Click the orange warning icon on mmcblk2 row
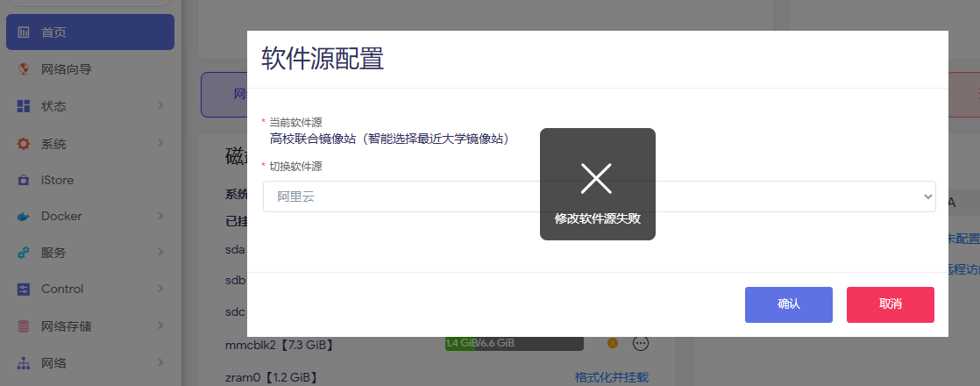The height and width of the screenshot is (386, 980). (x=613, y=343)
